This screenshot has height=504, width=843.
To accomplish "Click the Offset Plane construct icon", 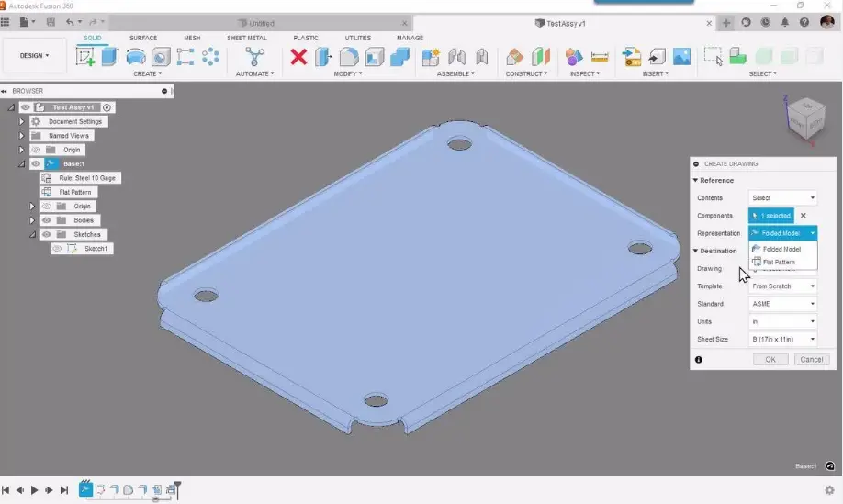I will coord(514,56).
